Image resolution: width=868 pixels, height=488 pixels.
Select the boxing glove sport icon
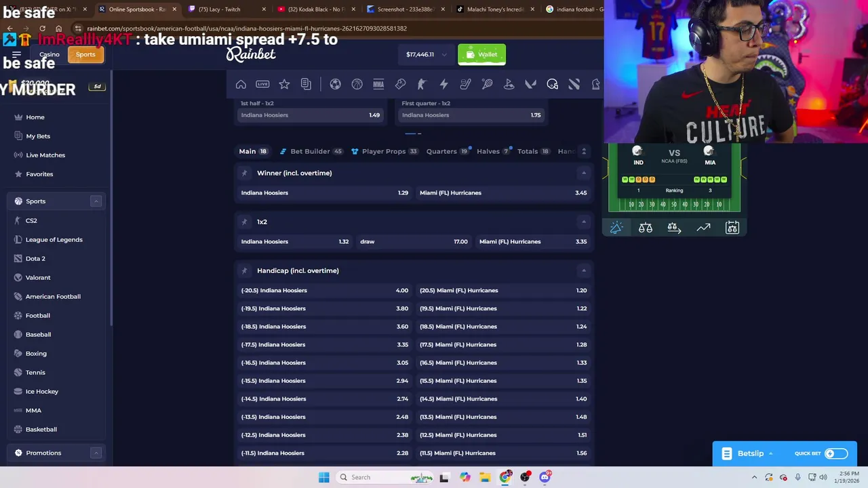(x=400, y=84)
